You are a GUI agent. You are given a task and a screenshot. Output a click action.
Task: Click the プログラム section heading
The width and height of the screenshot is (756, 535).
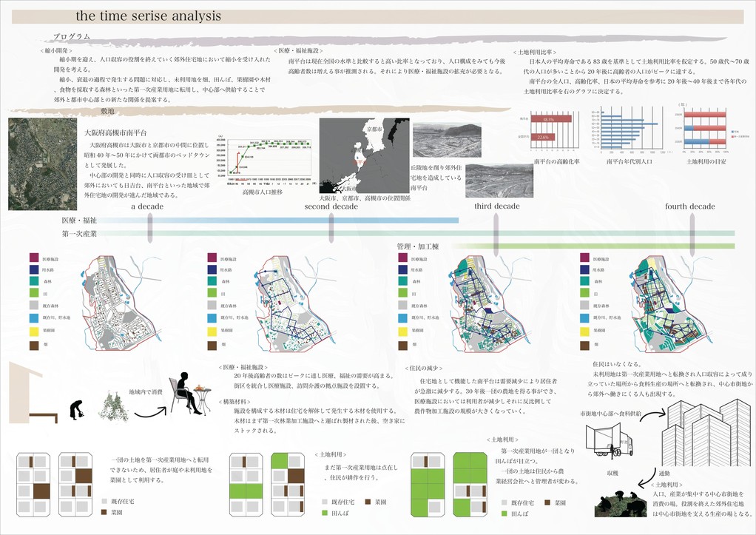71,37
